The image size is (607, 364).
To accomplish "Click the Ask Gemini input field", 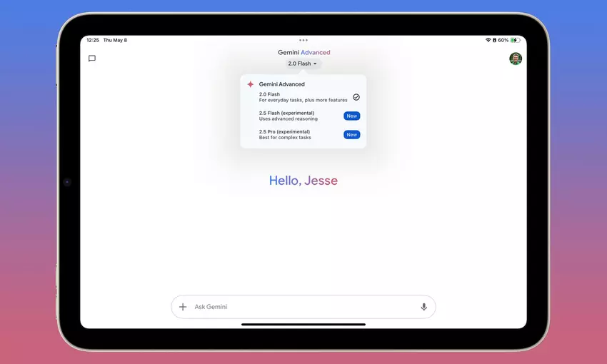I will point(303,307).
